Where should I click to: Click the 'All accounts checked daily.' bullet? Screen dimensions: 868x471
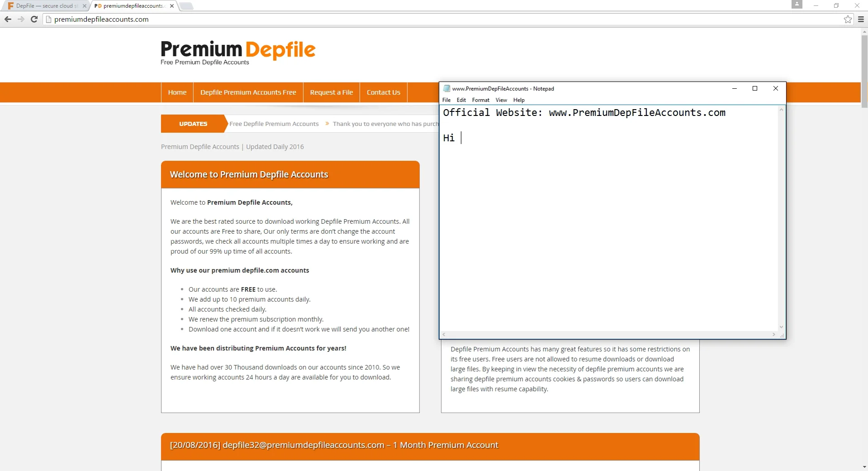[228, 309]
